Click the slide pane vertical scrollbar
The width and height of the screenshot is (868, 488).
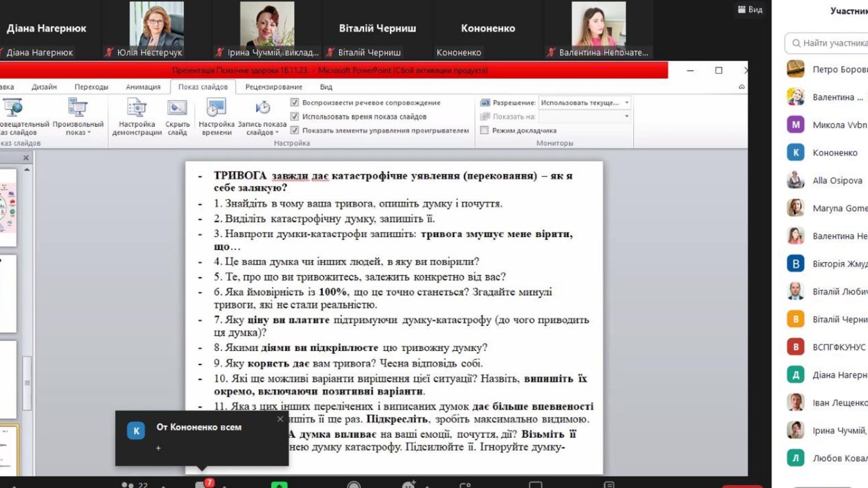(27, 383)
